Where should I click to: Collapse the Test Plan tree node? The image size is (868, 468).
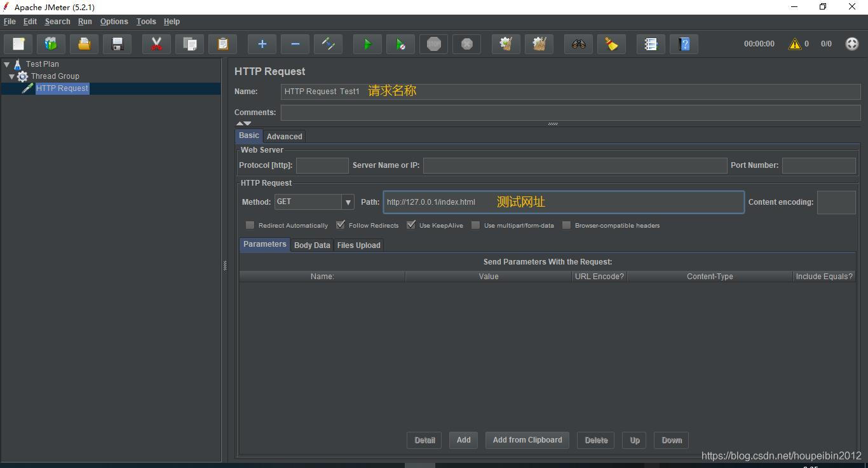point(6,64)
